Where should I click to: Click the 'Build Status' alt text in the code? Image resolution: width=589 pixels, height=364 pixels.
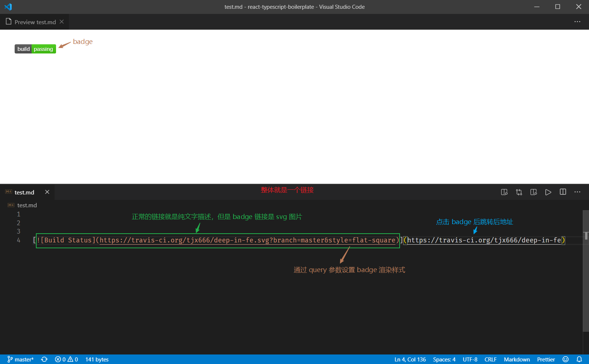[68, 240]
